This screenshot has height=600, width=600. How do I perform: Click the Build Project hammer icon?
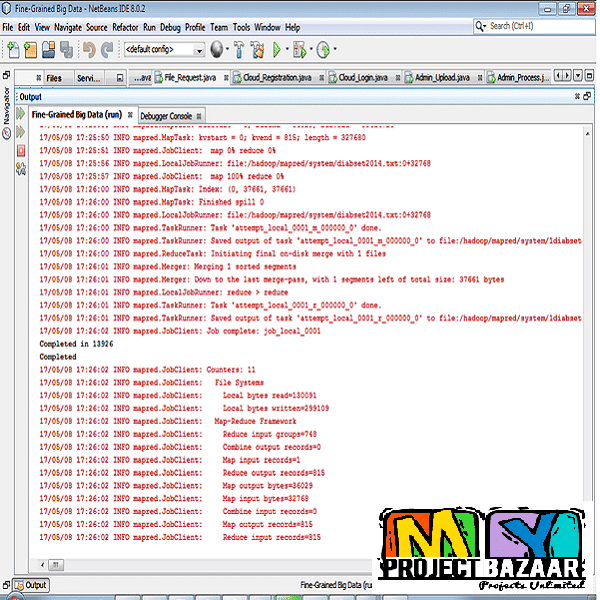[x=239, y=48]
